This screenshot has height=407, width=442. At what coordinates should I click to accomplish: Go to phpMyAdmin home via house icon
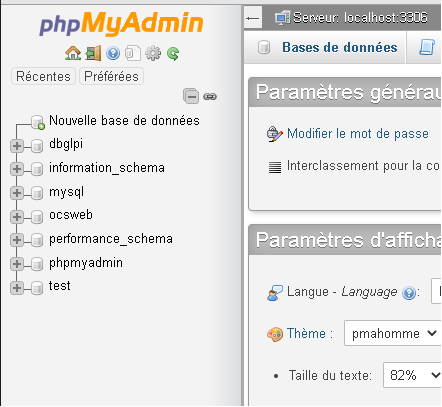pos(73,53)
